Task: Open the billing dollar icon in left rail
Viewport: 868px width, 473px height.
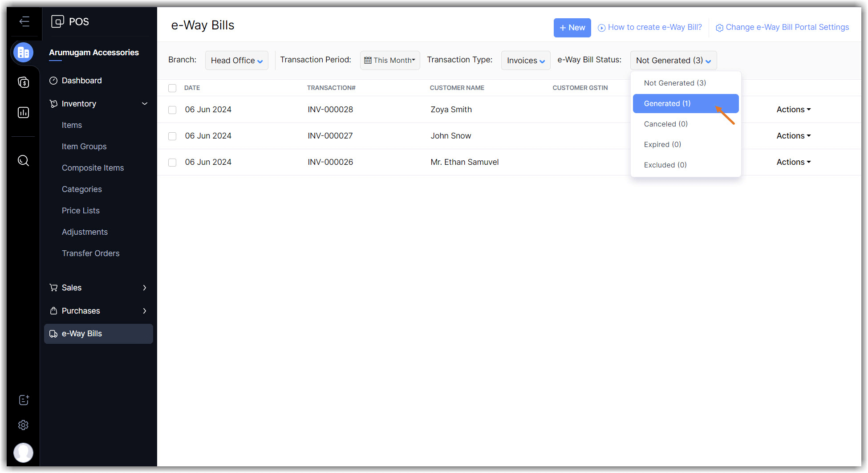Action: click(x=24, y=82)
